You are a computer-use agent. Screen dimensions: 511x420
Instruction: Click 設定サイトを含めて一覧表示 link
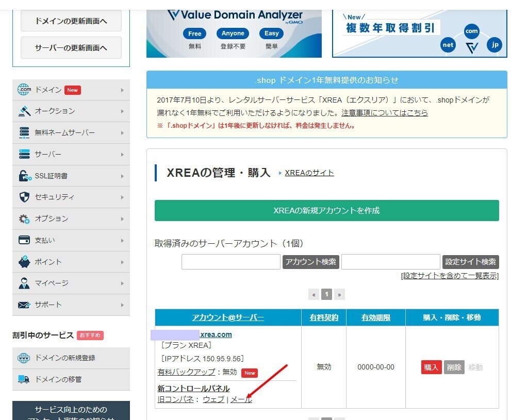[x=450, y=276]
